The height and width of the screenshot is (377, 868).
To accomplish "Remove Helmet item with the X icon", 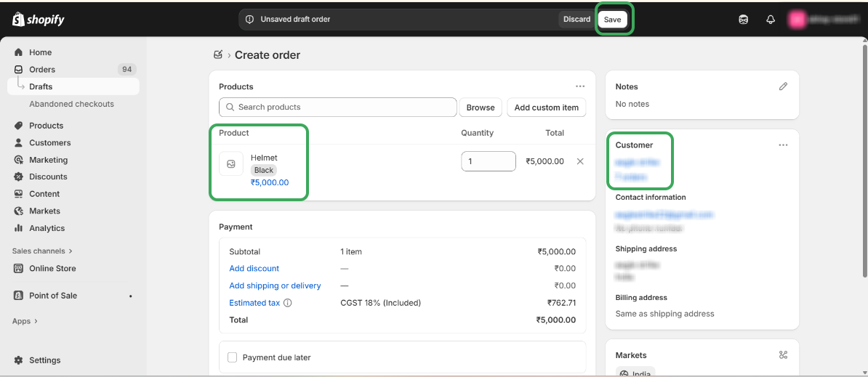I will point(580,161).
